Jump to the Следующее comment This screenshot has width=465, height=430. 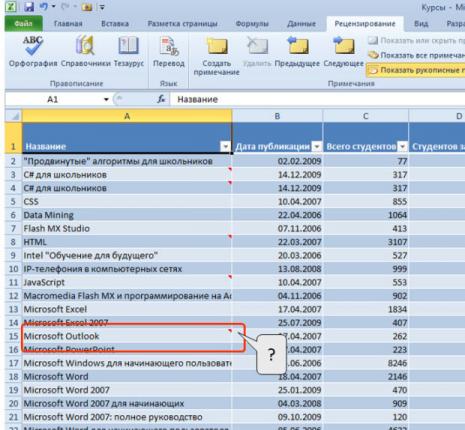click(344, 52)
